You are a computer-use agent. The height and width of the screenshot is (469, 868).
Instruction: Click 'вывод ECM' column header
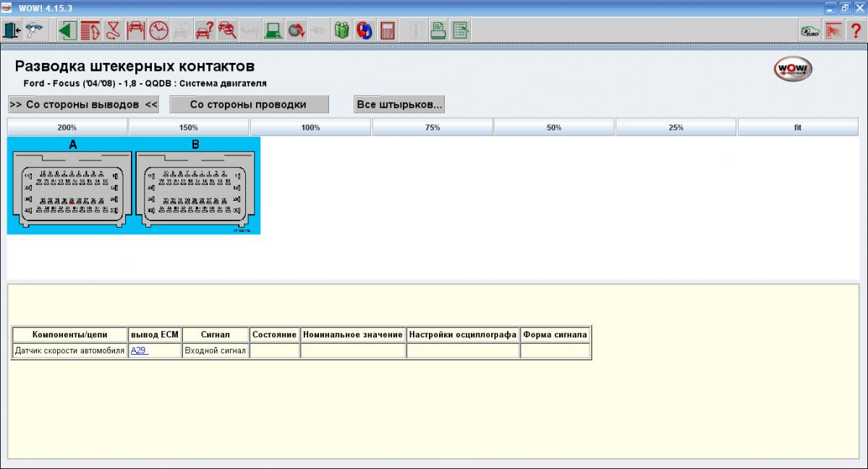[x=155, y=335]
